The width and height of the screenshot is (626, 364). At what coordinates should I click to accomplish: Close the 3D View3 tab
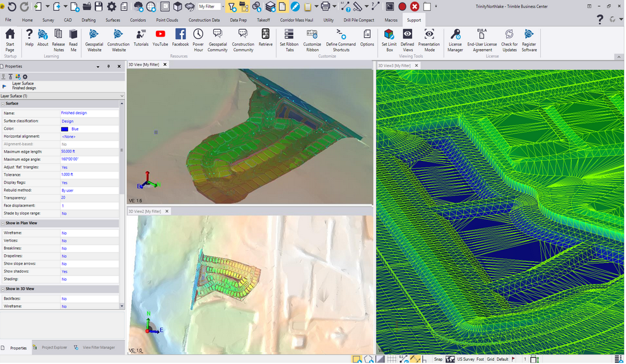(x=416, y=66)
